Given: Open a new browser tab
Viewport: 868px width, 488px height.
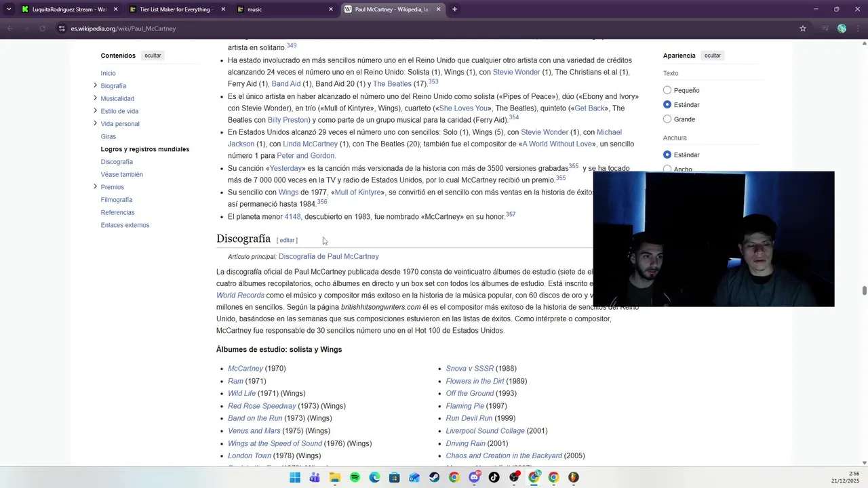Looking at the screenshot, I should 454,9.
